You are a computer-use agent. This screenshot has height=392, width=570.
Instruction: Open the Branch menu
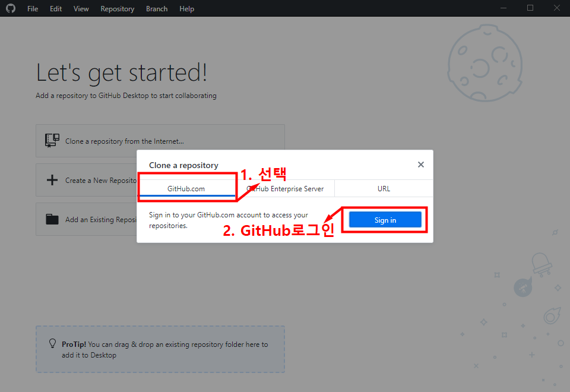click(156, 8)
